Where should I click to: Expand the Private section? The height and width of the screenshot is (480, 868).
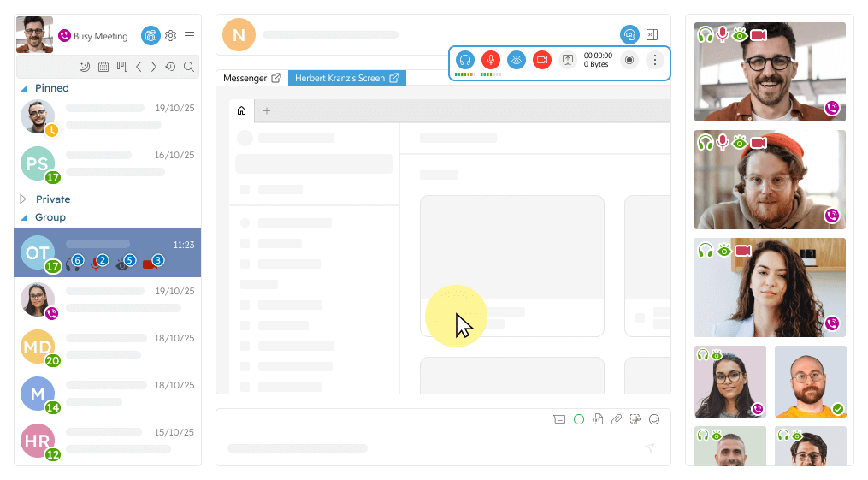(23, 199)
